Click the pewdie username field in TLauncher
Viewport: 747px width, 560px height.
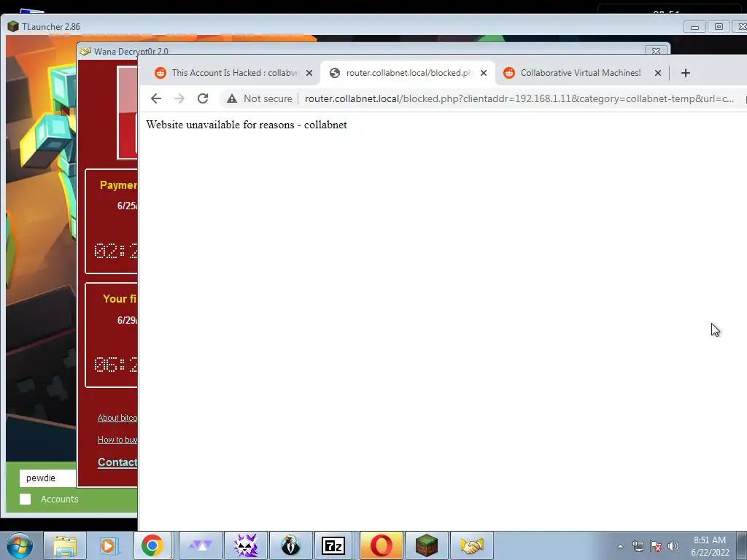[47, 478]
